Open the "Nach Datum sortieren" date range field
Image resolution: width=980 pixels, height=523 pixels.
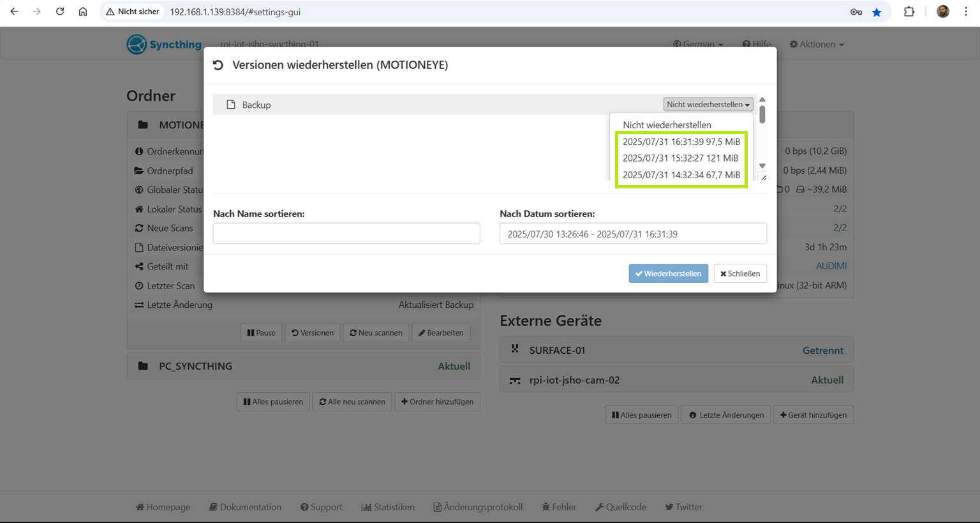(x=633, y=234)
